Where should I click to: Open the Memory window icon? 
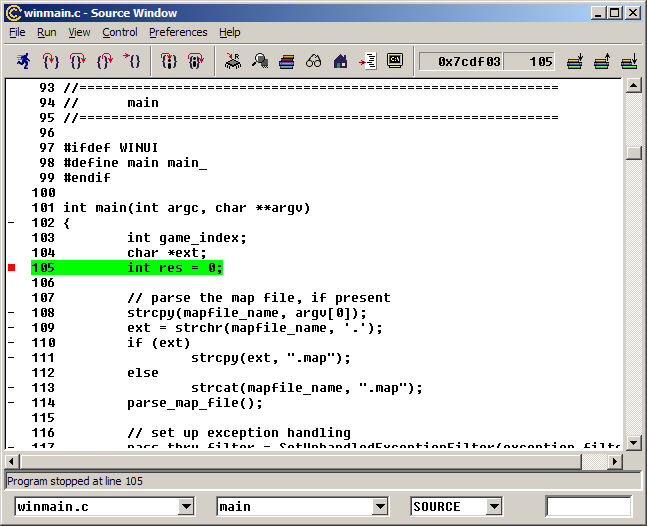260,62
